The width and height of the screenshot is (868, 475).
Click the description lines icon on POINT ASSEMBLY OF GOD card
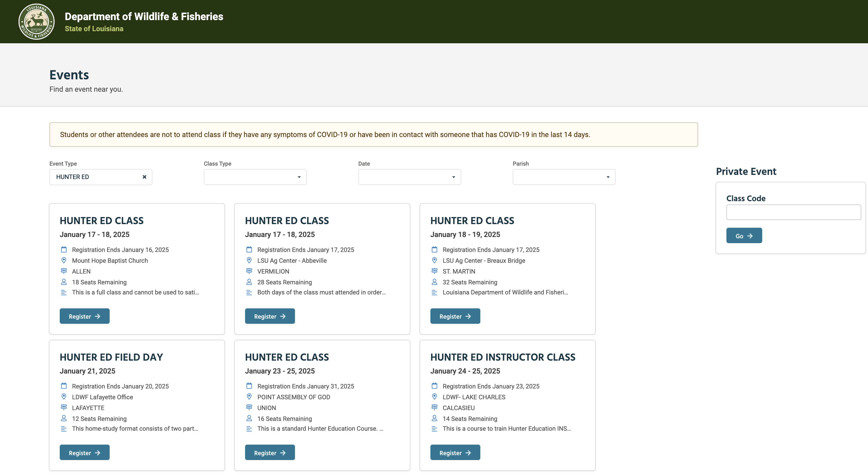point(249,429)
